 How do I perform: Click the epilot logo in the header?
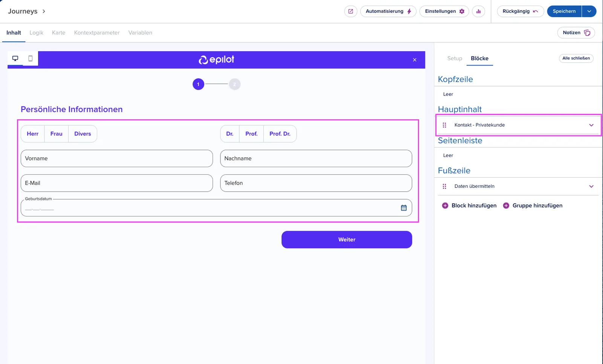216,59
